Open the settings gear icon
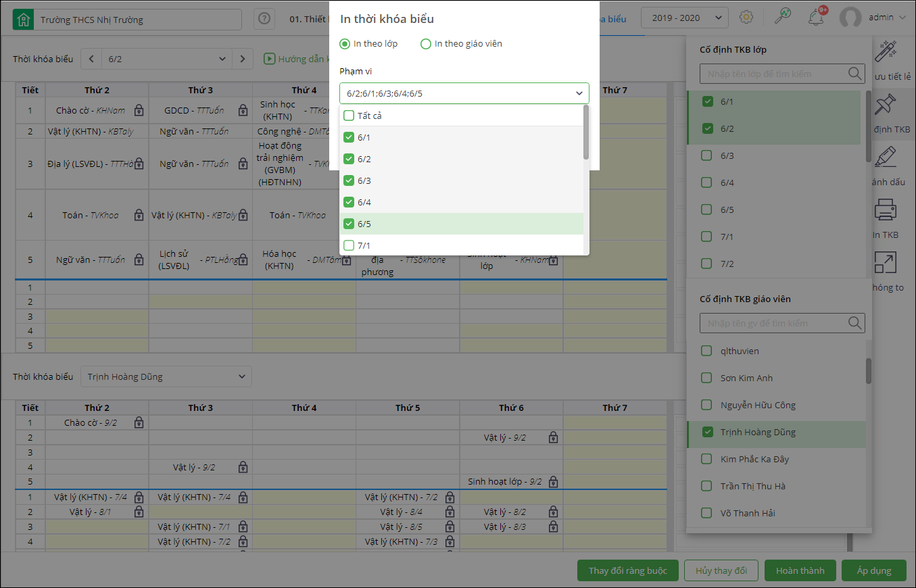The image size is (916, 588). click(x=746, y=18)
